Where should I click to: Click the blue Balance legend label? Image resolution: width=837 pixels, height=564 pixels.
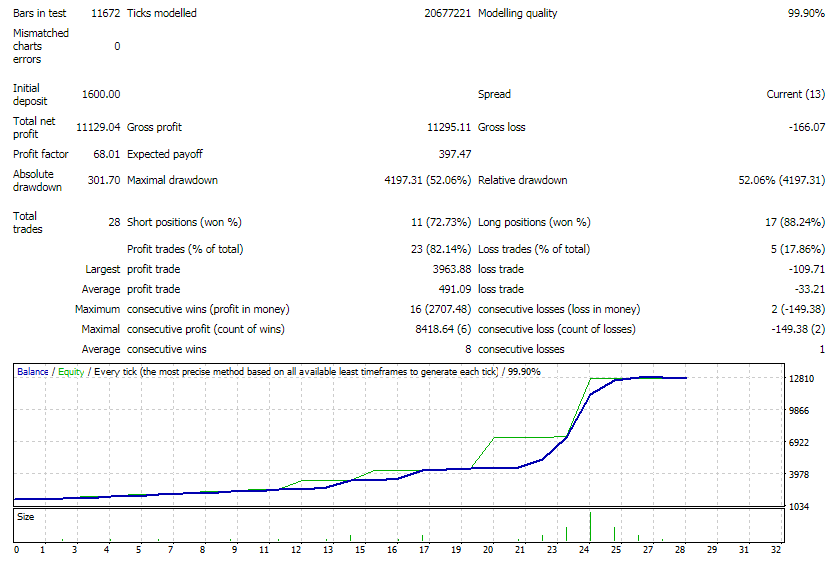click(x=33, y=371)
